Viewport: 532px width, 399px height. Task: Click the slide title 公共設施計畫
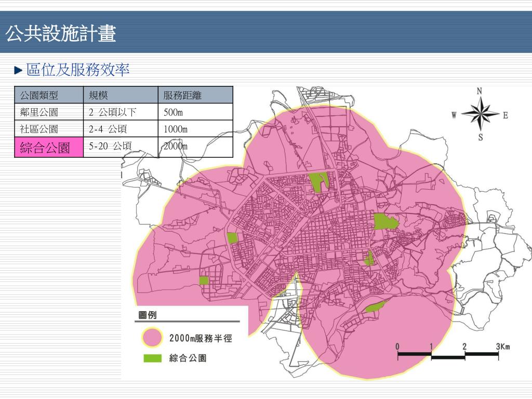point(61,33)
